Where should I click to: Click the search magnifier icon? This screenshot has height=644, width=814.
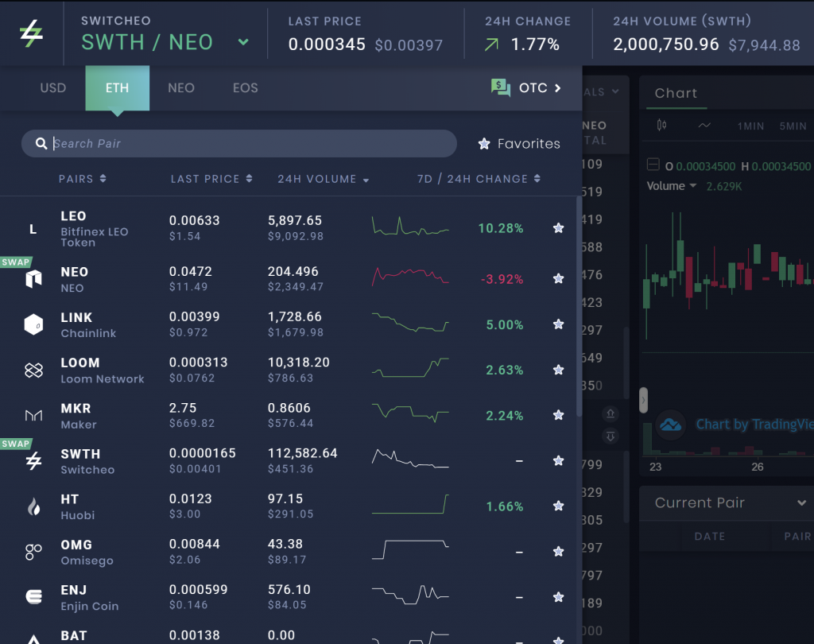click(x=41, y=143)
